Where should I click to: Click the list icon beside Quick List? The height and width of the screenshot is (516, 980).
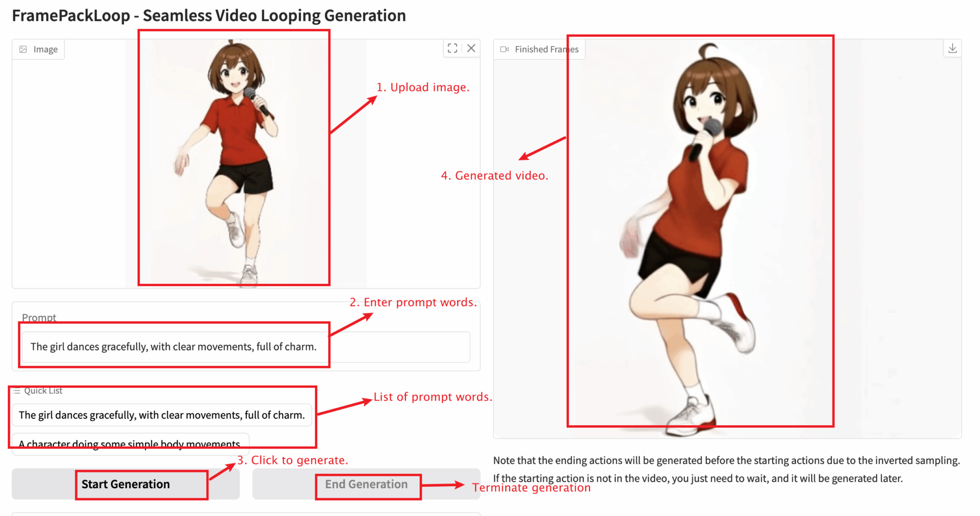tap(17, 391)
